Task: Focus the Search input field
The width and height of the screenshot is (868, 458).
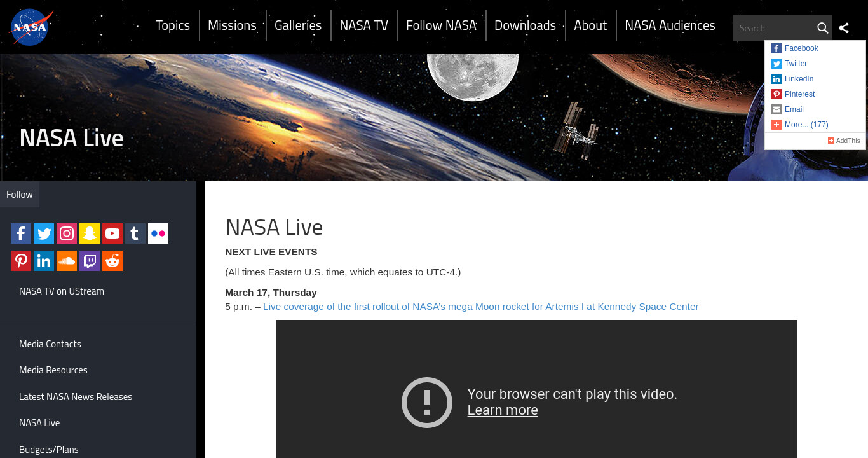Action: (774, 28)
